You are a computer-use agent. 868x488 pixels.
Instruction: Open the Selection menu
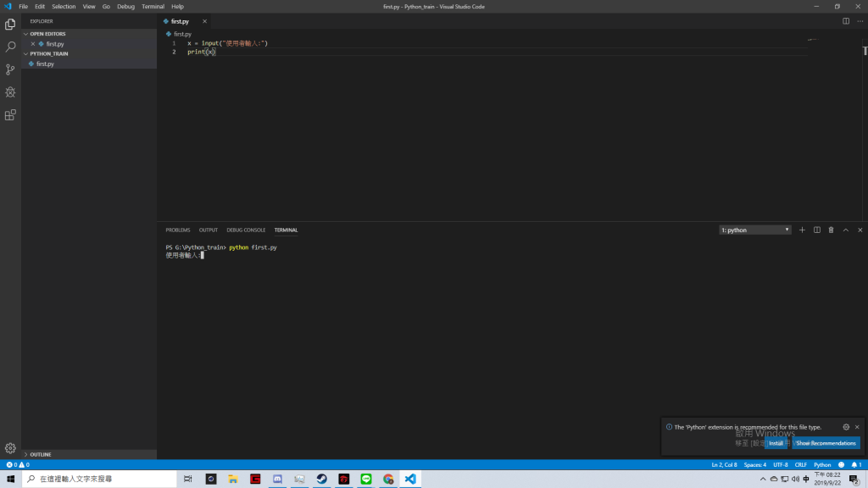(64, 7)
